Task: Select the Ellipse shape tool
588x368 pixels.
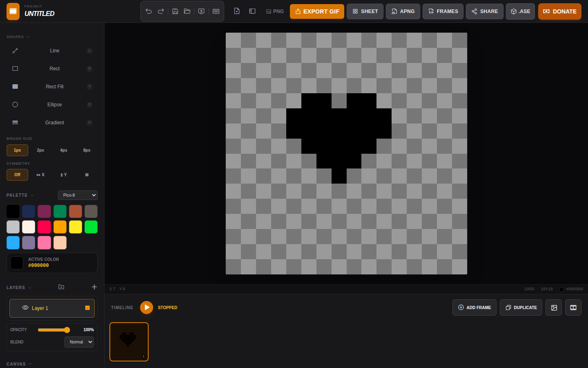Action: pos(52,105)
